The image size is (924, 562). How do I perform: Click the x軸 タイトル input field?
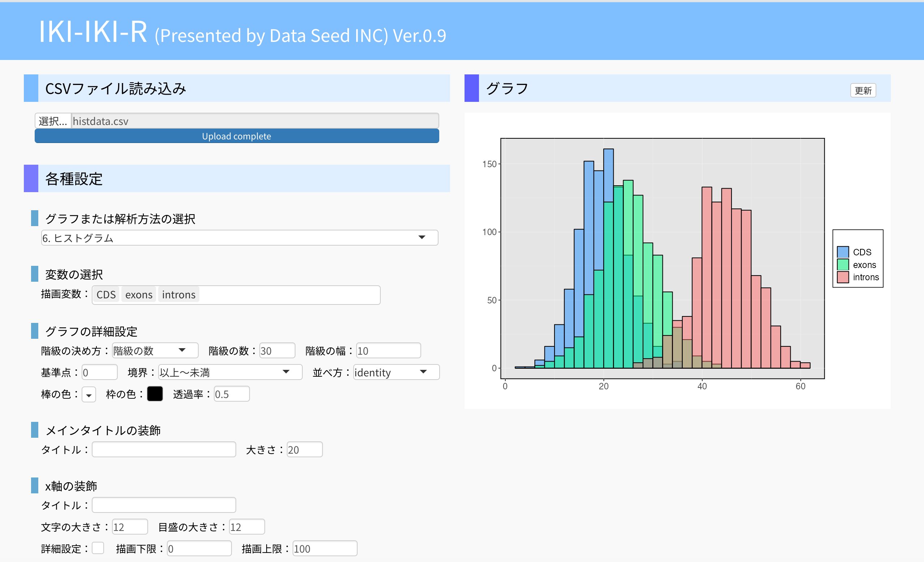[164, 505]
